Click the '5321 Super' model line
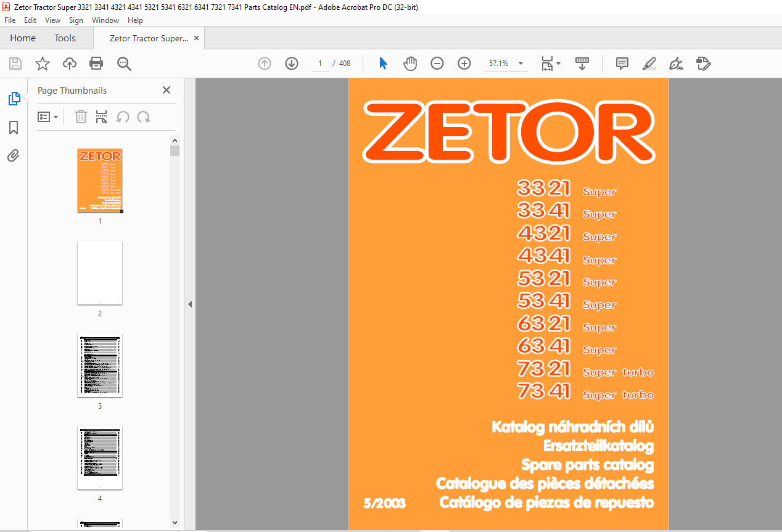 click(x=567, y=279)
